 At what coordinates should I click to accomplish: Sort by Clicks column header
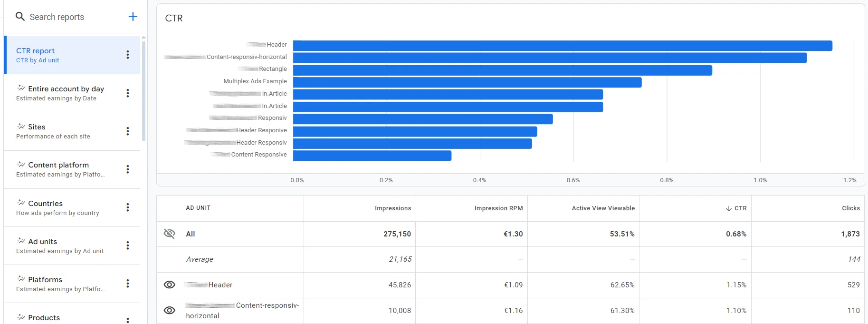click(x=850, y=208)
